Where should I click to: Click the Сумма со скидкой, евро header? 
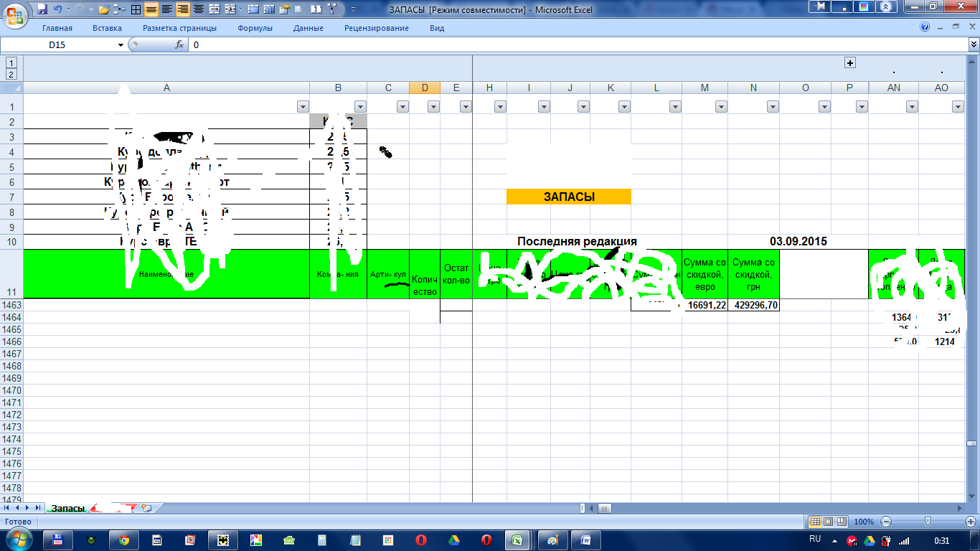[705, 274]
